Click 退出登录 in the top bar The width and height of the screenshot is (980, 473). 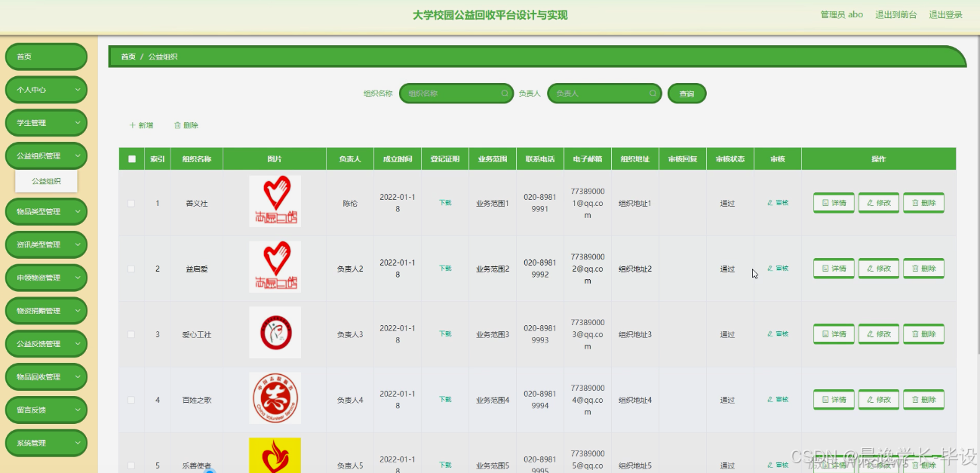point(945,14)
